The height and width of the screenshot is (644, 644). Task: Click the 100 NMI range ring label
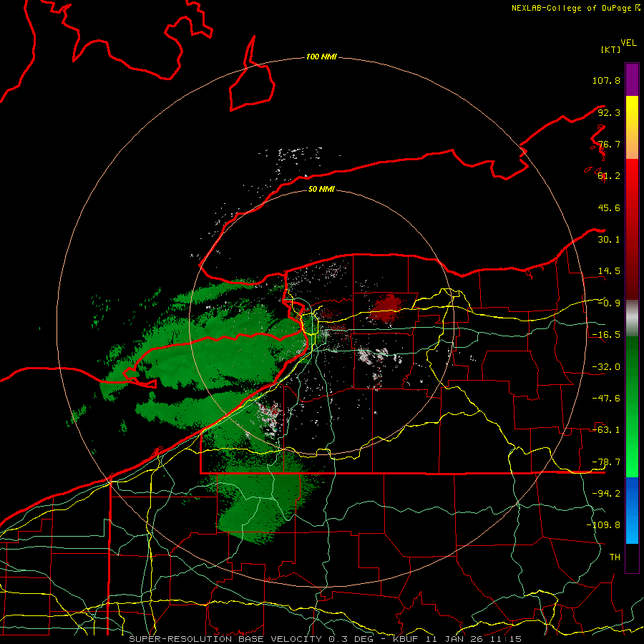pos(321,57)
